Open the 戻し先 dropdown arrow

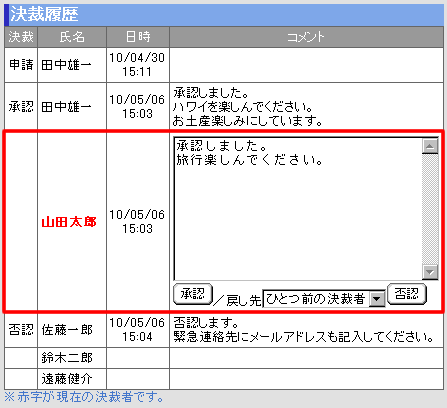377,299
